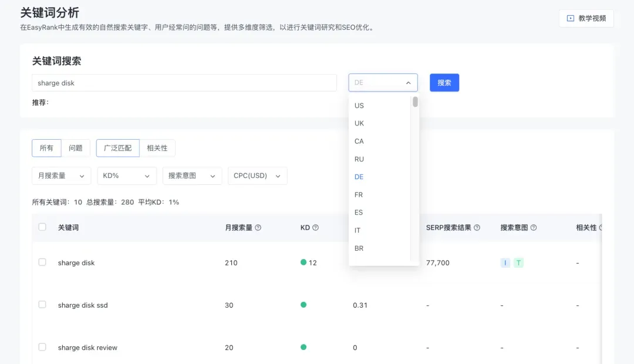Screen dimensions: 634x364
Task: Click the help icon beside 搜索意图 header
Action: pos(533,227)
